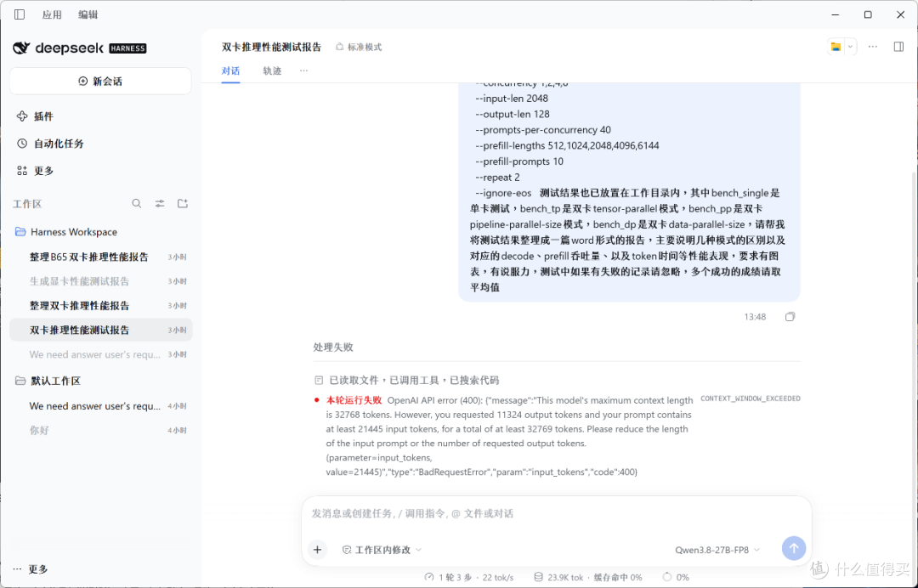Image resolution: width=918 pixels, height=588 pixels.
Task: Click the 1 轮 3 步 speed stats
Action: coord(469,578)
